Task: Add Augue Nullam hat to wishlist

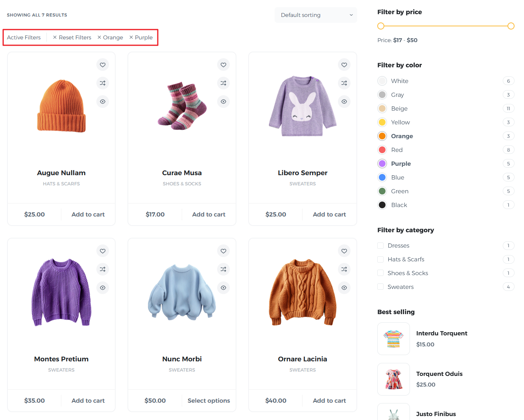Action: (103, 65)
